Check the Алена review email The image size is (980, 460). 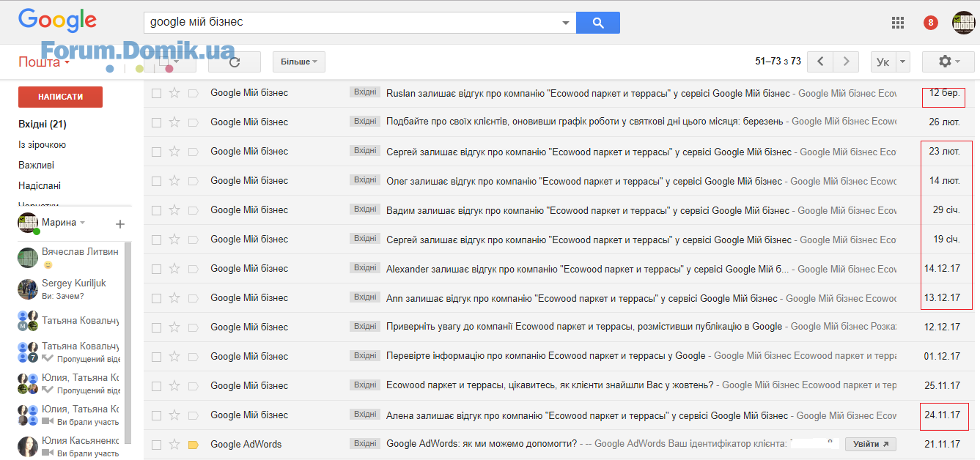point(156,415)
